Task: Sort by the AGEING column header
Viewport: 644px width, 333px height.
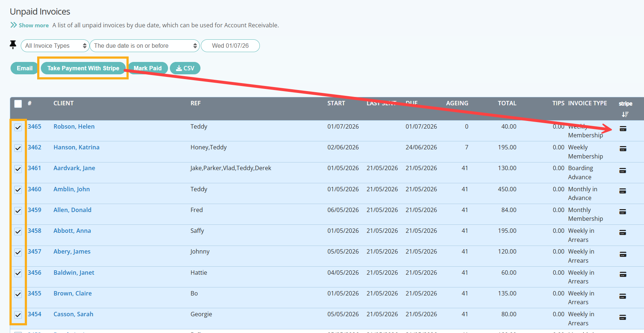Action: tap(457, 103)
